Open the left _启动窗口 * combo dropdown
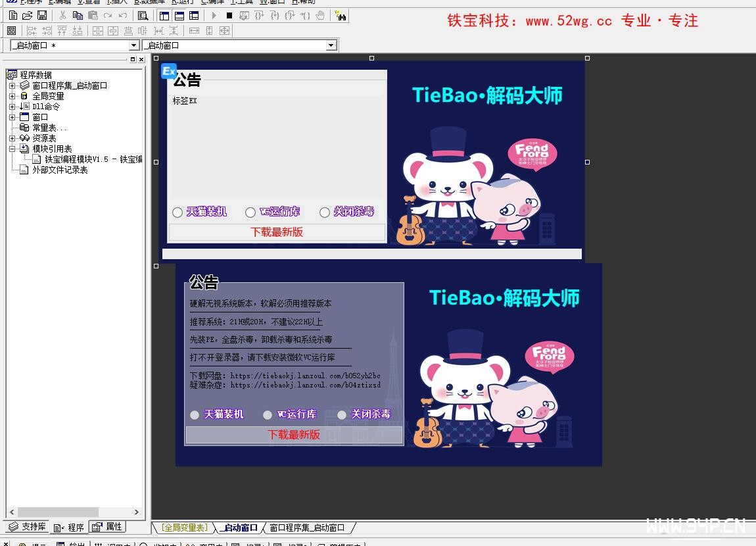 tap(134, 45)
